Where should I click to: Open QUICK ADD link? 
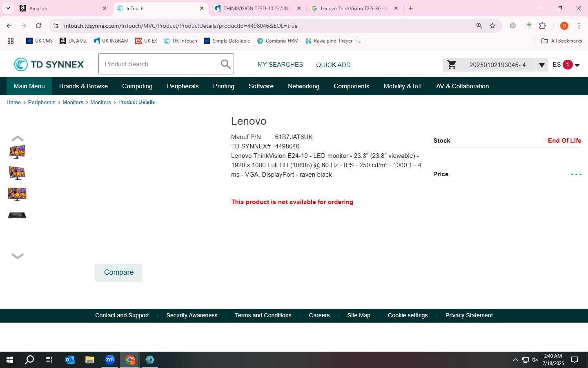coord(333,65)
